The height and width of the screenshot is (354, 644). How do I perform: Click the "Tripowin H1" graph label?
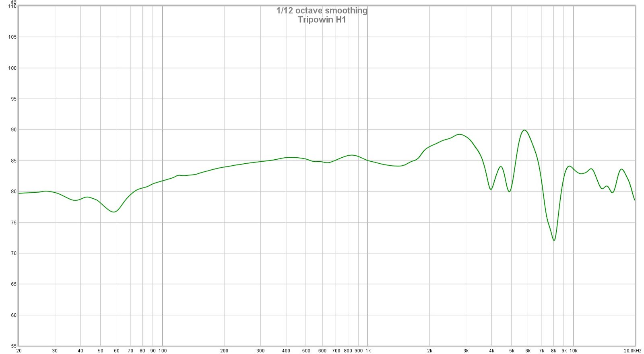coord(322,20)
